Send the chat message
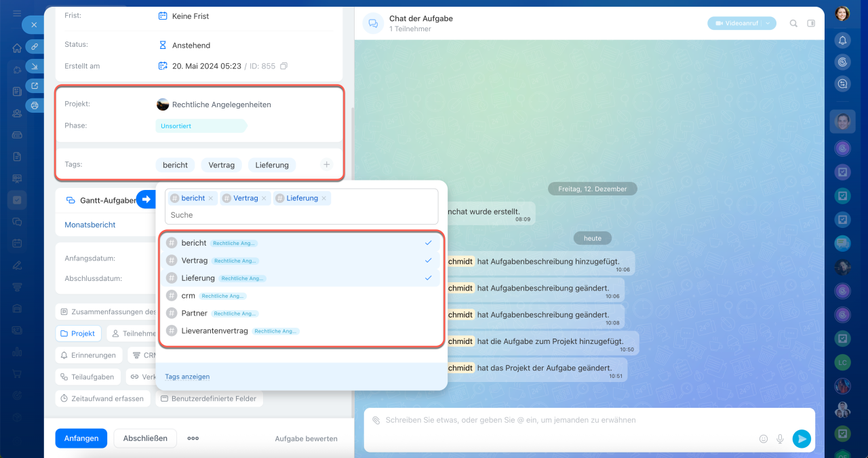868x458 pixels. pyautogui.click(x=802, y=439)
